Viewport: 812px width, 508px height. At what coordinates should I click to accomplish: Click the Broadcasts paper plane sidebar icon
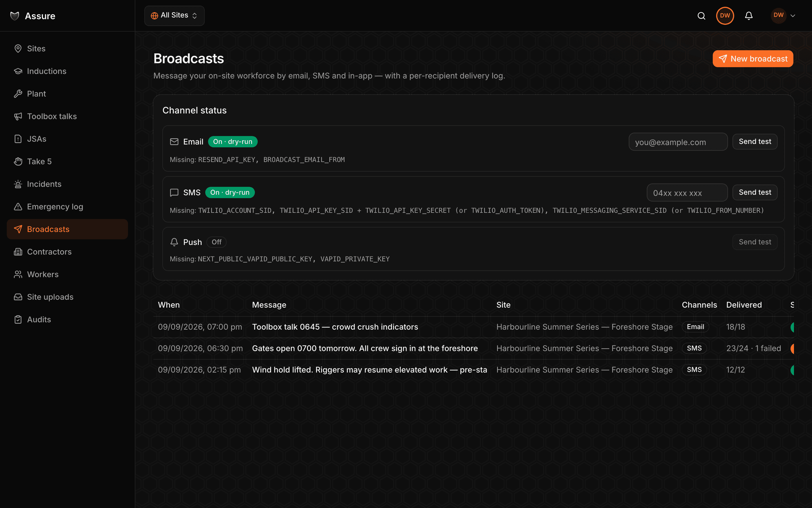18,229
